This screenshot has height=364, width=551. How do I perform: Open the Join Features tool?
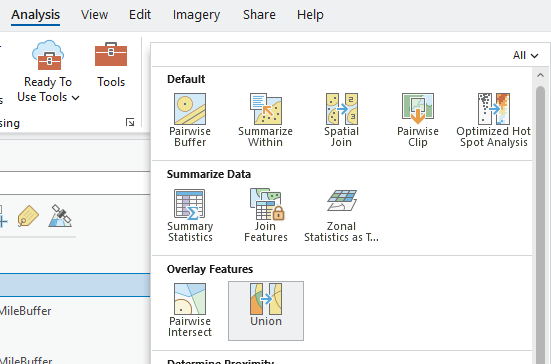click(x=266, y=215)
